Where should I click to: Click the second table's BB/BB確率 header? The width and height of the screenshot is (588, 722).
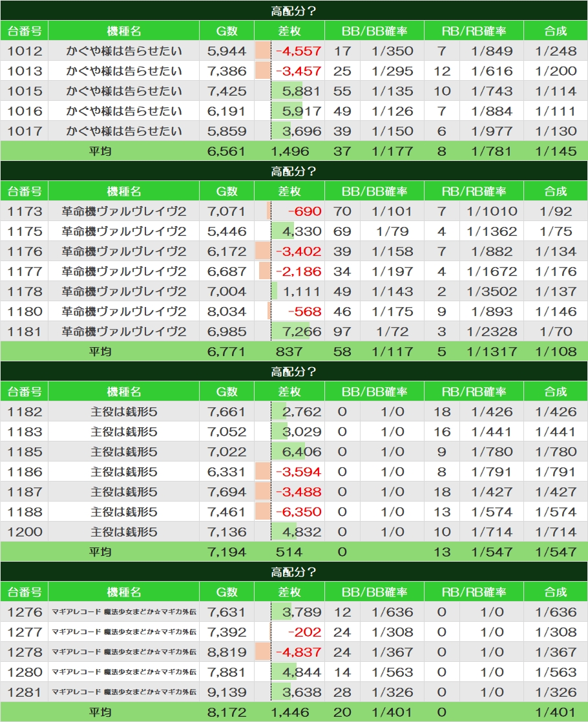click(x=374, y=191)
